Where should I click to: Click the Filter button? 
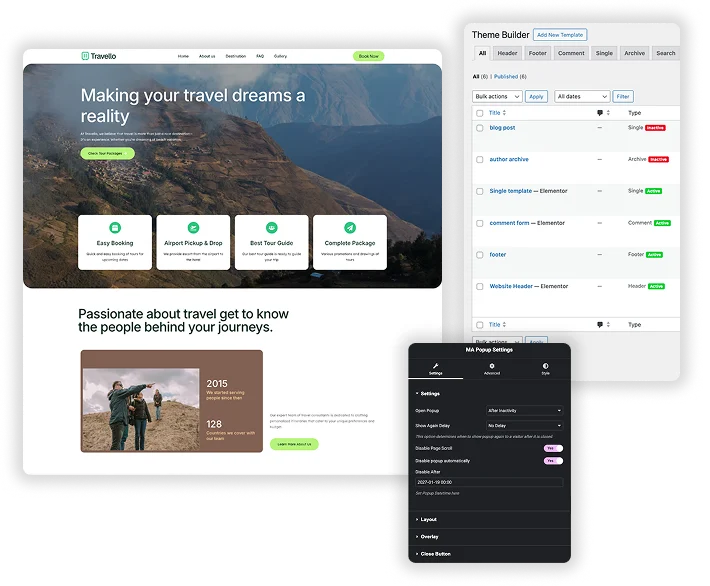pos(623,96)
